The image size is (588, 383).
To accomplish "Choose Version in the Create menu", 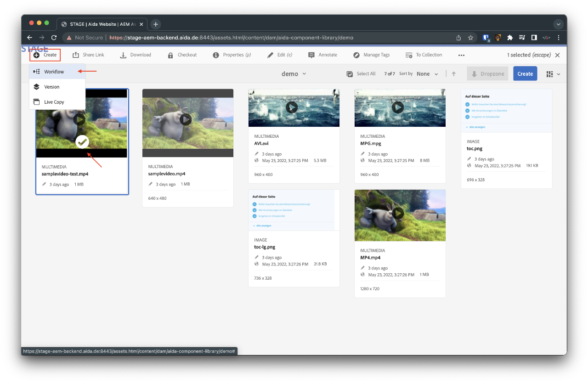I will pos(51,86).
